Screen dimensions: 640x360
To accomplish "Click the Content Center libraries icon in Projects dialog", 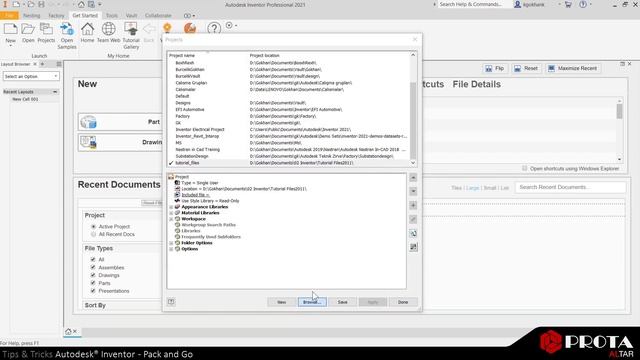I will tap(413, 247).
